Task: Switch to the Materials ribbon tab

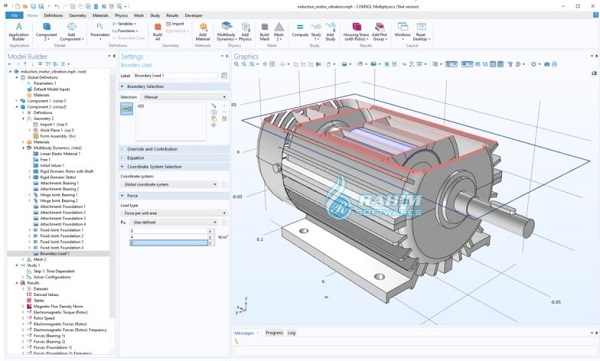Action: point(101,15)
